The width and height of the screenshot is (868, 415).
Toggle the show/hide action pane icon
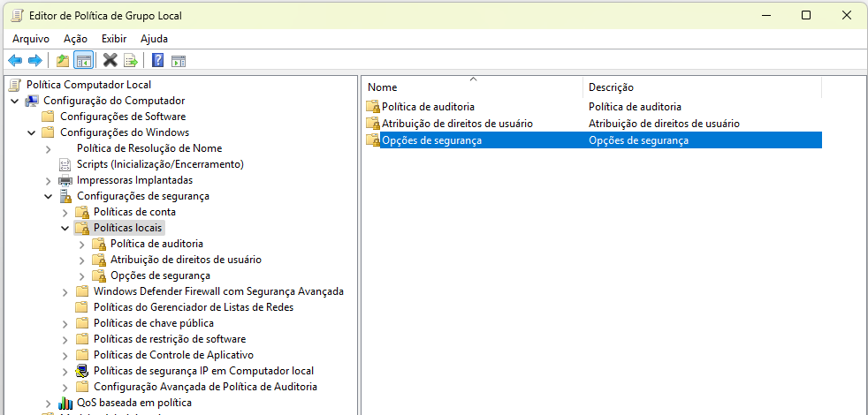tap(179, 60)
